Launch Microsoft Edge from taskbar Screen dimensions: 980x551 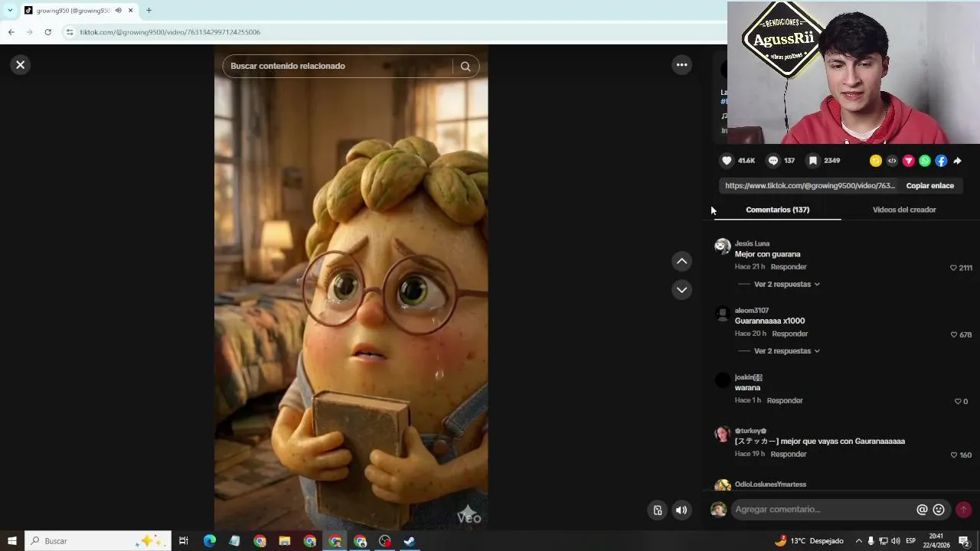click(209, 541)
